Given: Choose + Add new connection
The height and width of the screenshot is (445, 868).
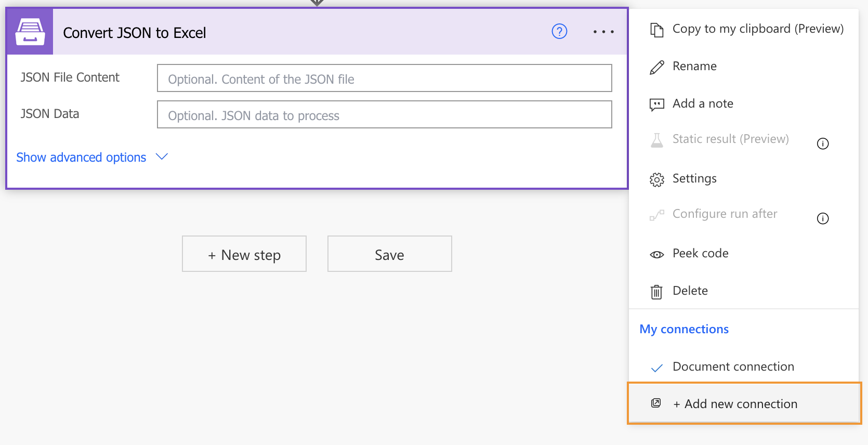Looking at the screenshot, I should click(x=744, y=404).
